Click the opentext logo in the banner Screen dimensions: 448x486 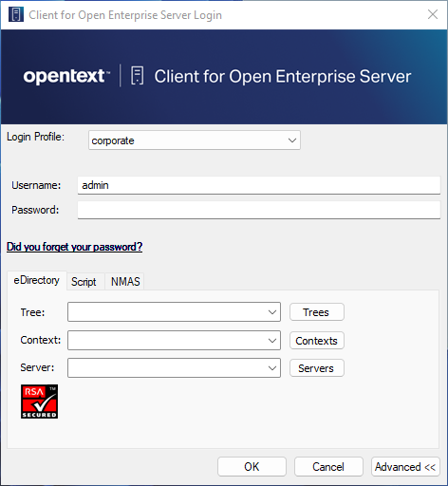pyautogui.click(x=66, y=76)
